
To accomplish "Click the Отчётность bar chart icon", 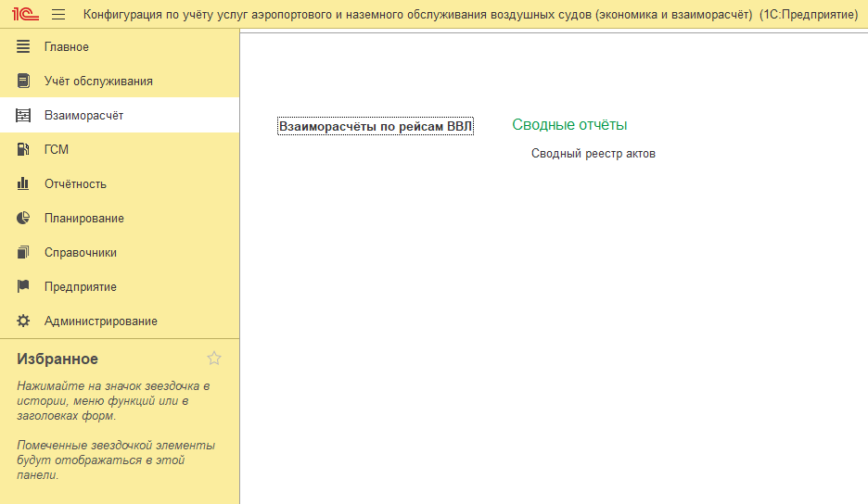I will [x=23, y=183].
